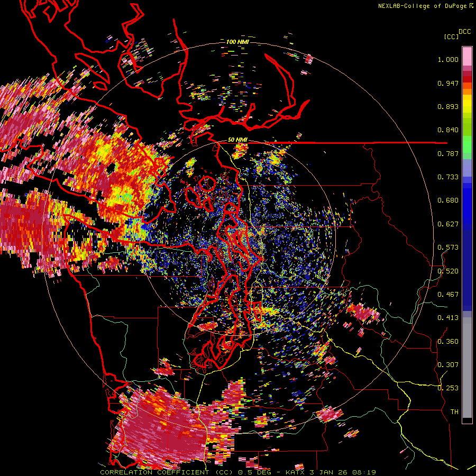
Task: Select the 0.680 legend value
Action: tap(448, 200)
